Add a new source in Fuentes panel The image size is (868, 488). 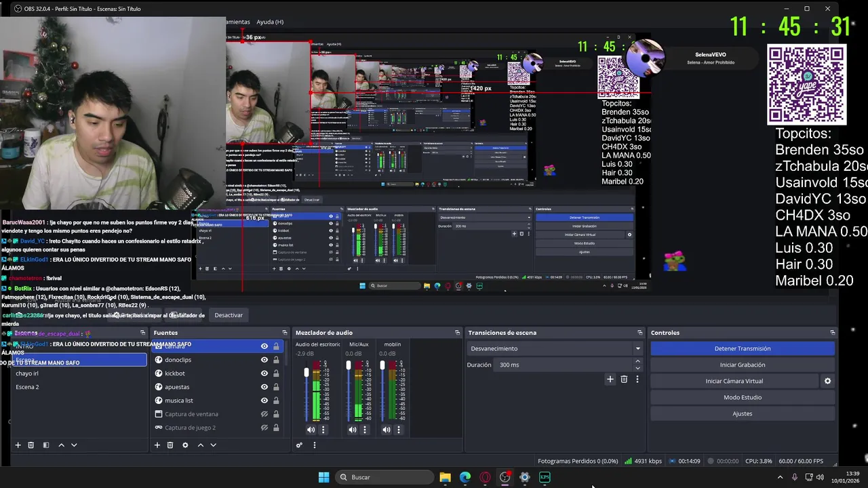pyautogui.click(x=157, y=445)
